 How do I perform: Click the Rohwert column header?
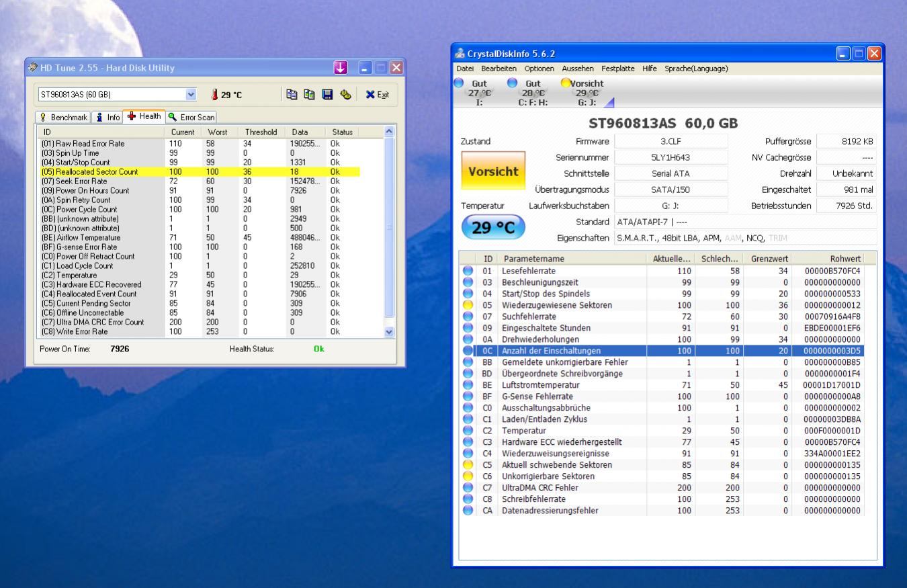point(828,259)
